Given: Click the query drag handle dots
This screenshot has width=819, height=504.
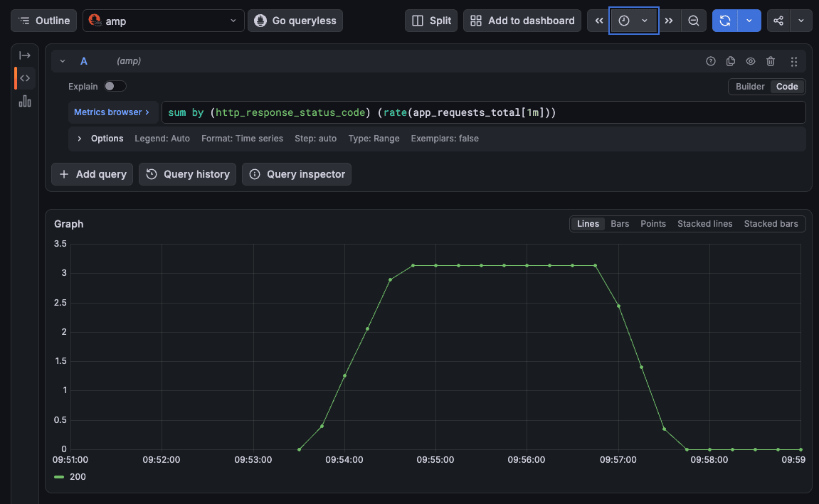Looking at the screenshot, I should pos(794,61).
